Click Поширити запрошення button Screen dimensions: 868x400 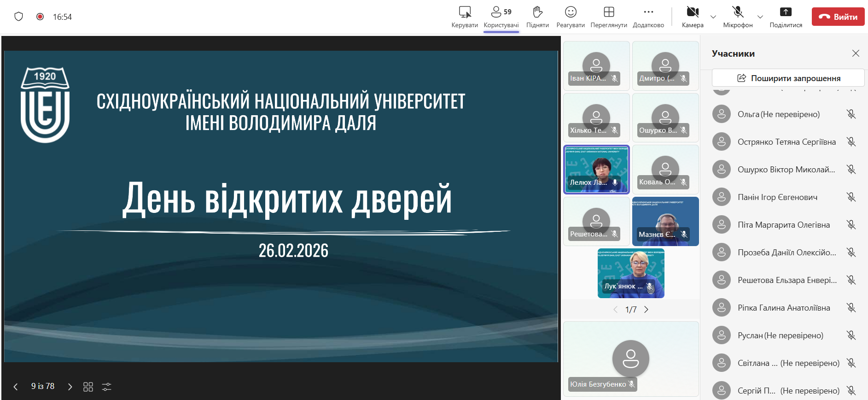pyautogui.click(x=788, y=78)
